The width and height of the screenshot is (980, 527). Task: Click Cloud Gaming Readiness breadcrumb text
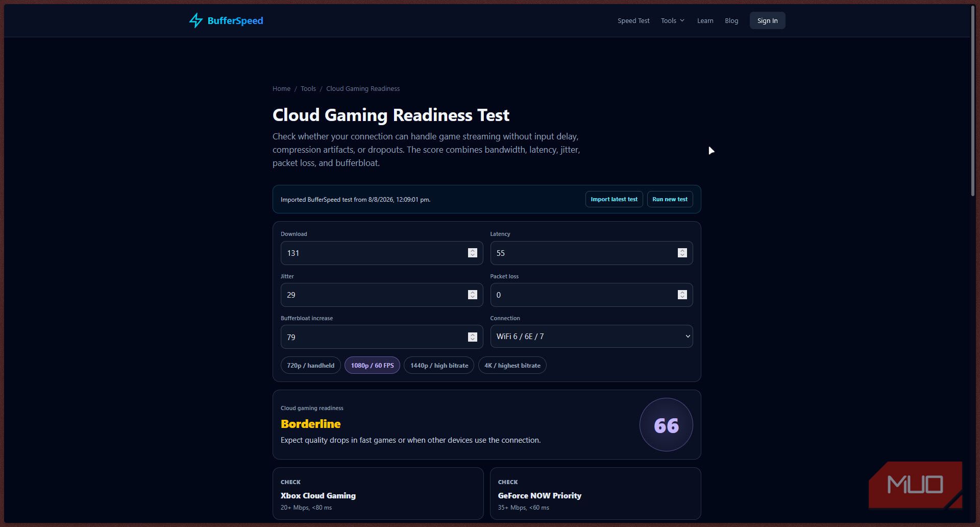(363, 88)
